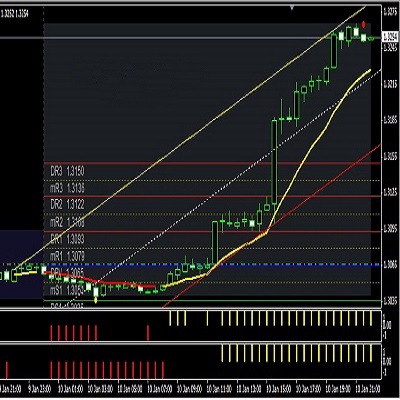Click the DR3 1.3150 resistance label
This screenshot has width=400, height=400.
click(x=67, y=171)
